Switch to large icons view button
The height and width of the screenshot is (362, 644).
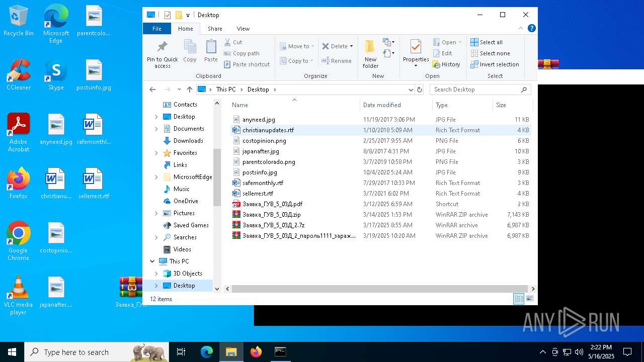tap(530, 299)
